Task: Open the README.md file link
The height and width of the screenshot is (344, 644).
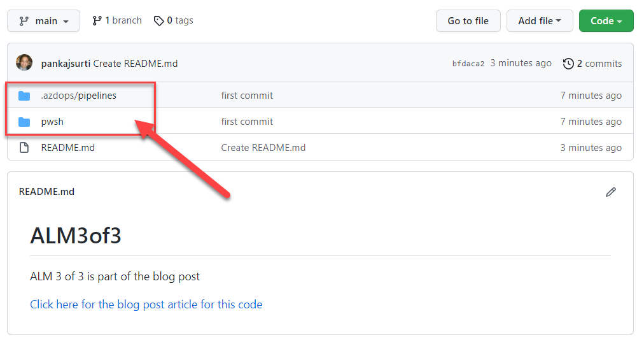Action: pos(67,148)
